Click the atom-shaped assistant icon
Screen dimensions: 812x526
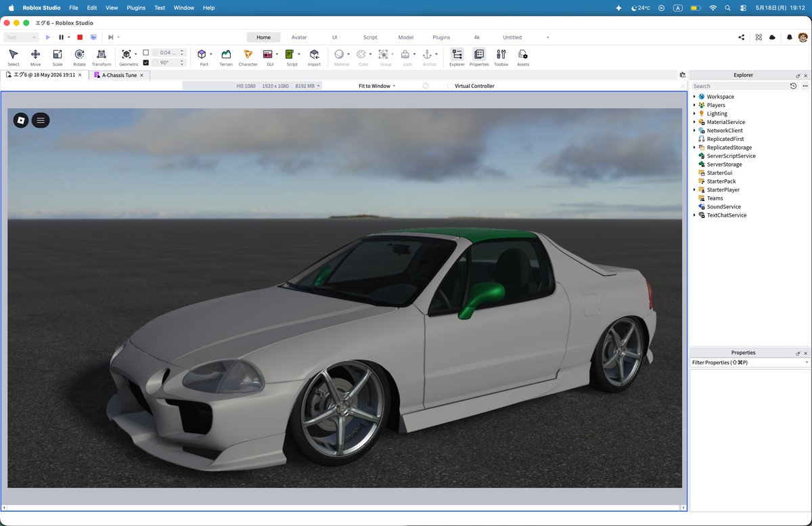point(759,37)
